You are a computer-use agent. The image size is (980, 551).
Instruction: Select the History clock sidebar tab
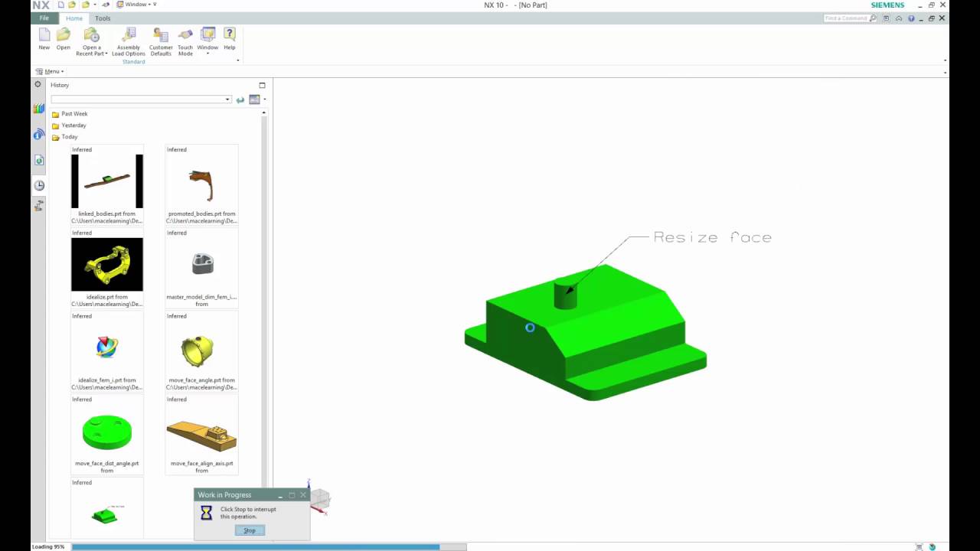click(39, 185)
